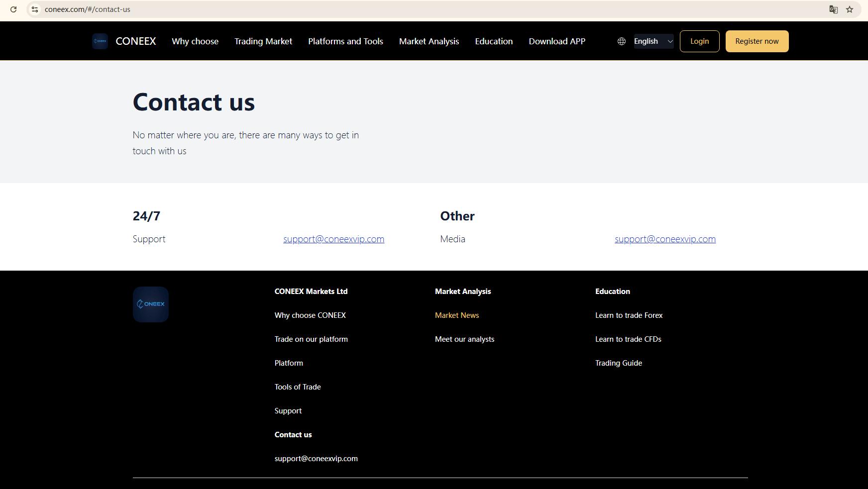Image resolution: width=868 pixels, height=489 pixels.
Task: Click the CONEEX footer logo
Action: 151,304
